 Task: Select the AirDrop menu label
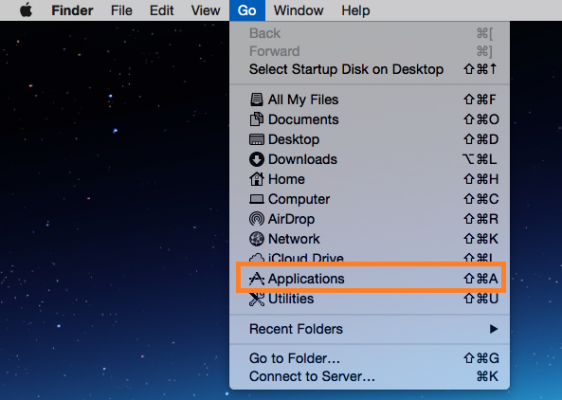(x=291, y=219)
